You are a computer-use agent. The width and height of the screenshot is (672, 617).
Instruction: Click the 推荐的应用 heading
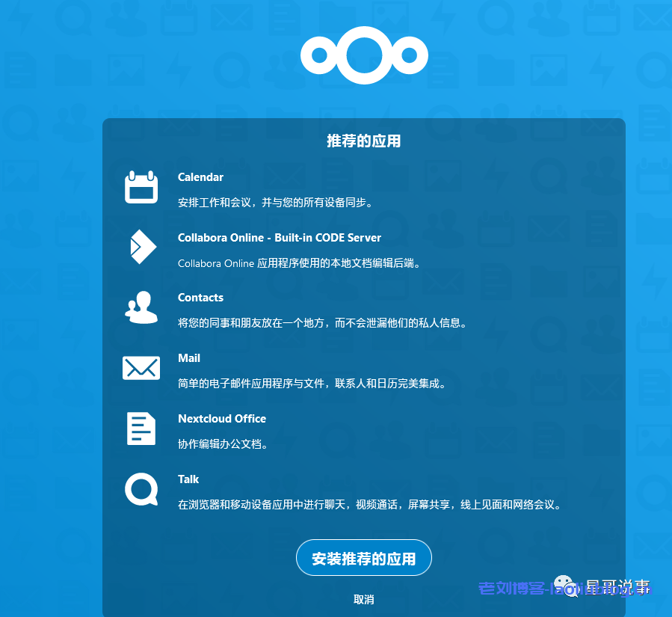pyautogui.click(x=363, y=141)
